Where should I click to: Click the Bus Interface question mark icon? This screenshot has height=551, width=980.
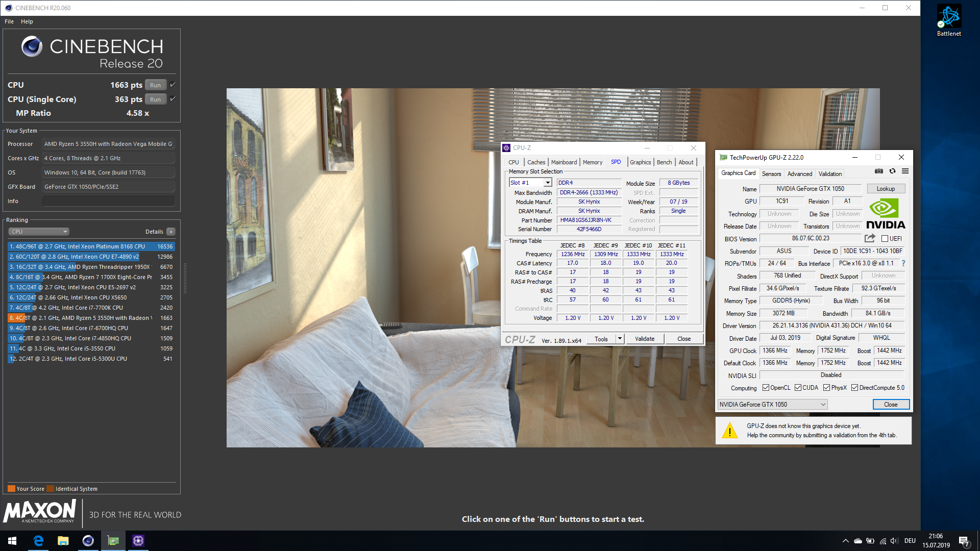click(x=903, y=263)
